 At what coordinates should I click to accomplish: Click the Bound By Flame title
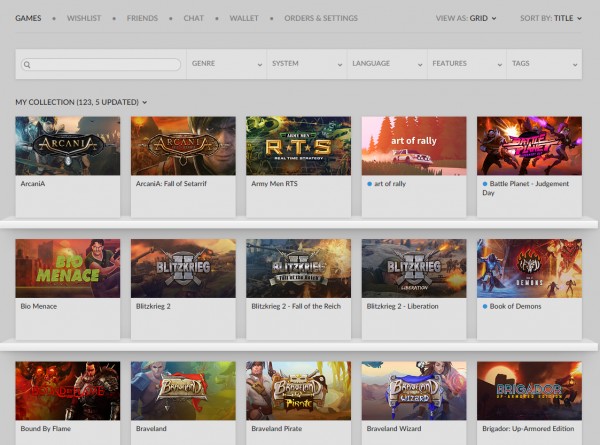[46, 429]
